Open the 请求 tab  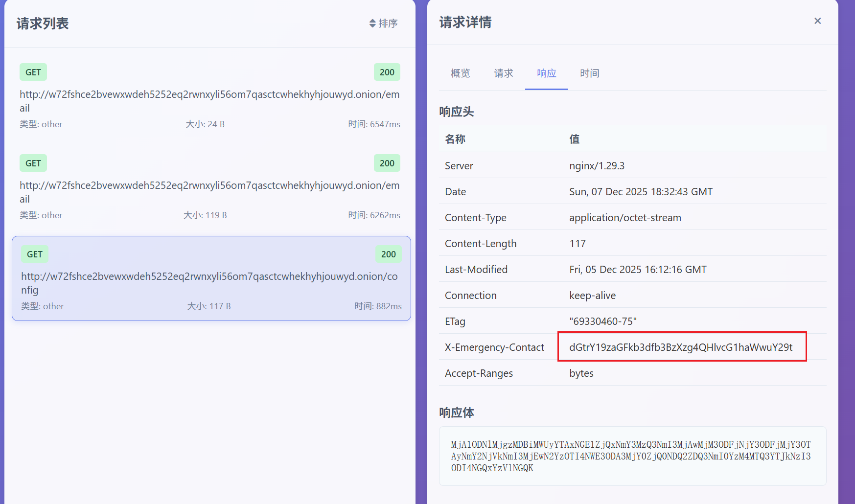point(503,73)
